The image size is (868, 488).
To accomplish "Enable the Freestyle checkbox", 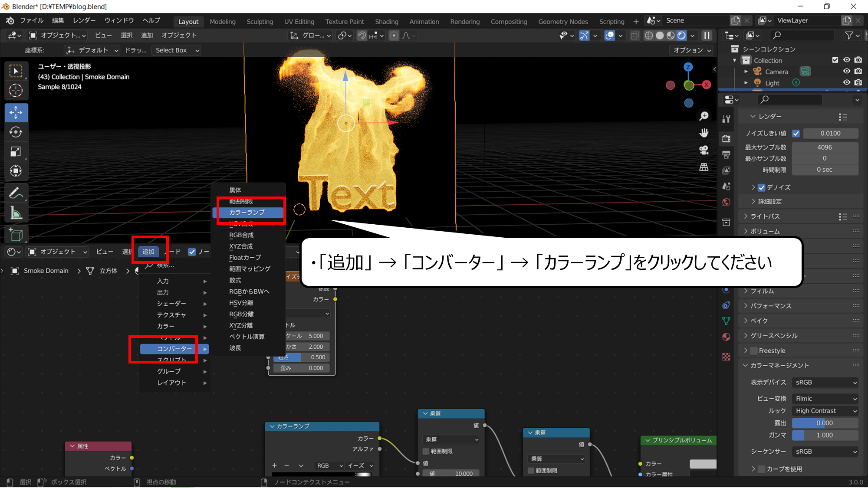I will click(x=754, y=351).
